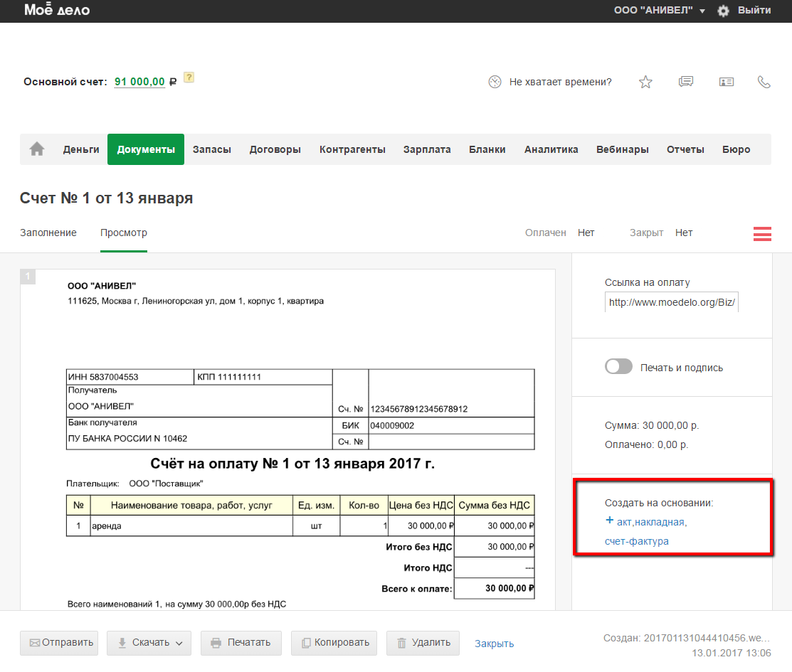The image size is (792, 672).
Task: Click the payment link input field
Action: pos(671,302)
